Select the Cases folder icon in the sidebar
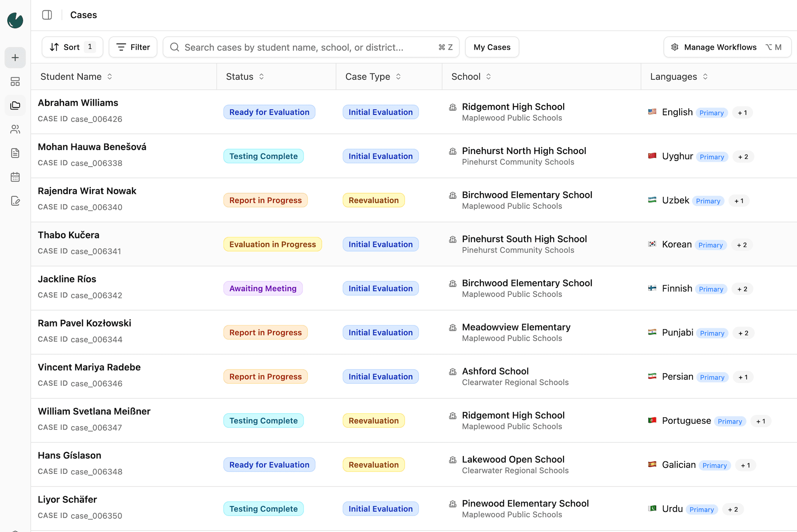Image resolution: width=797 pixels, height=532 pixels. coord(15,105)
